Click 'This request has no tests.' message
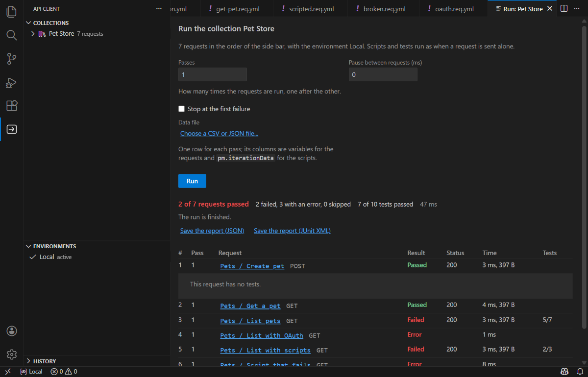 [x=225, y=284]
